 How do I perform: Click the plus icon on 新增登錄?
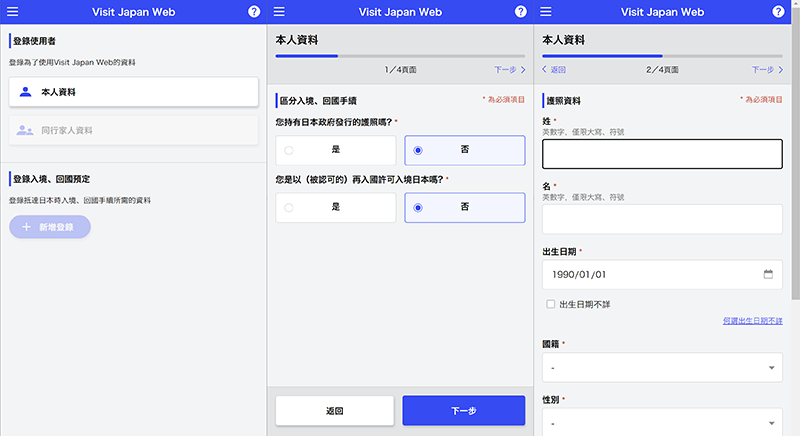[27, 227]
